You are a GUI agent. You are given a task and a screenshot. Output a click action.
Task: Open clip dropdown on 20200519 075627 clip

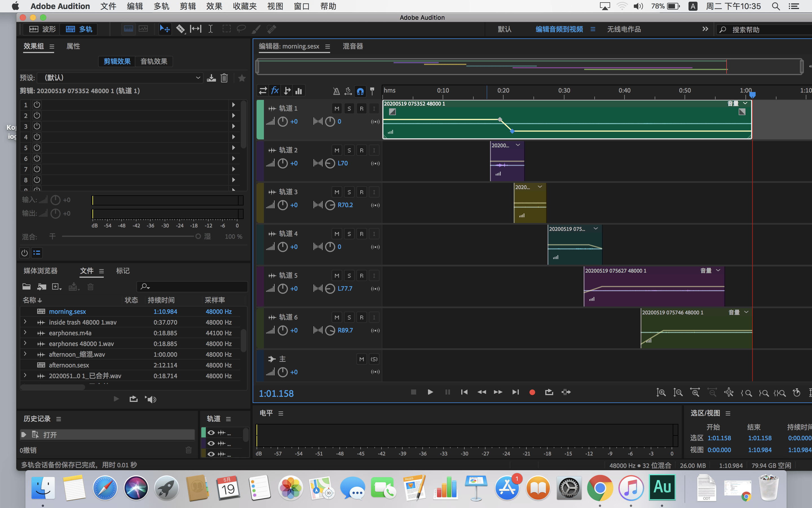(x=718, y=270)
